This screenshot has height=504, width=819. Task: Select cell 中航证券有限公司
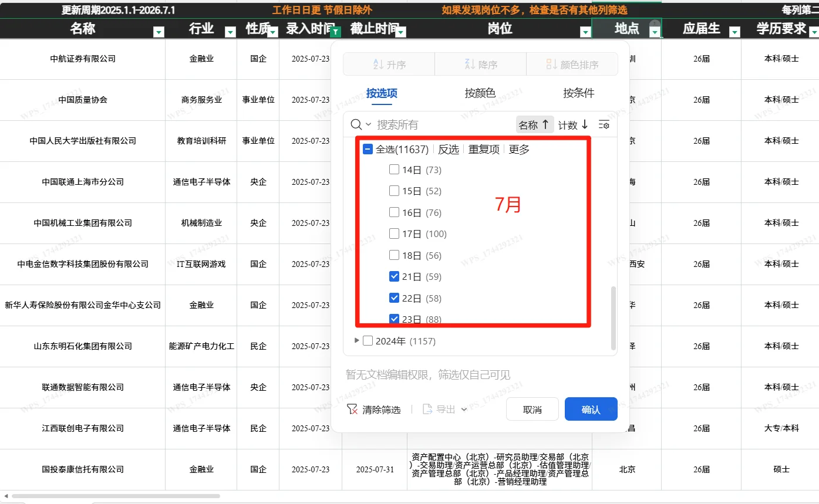click(x=83, y=59)
